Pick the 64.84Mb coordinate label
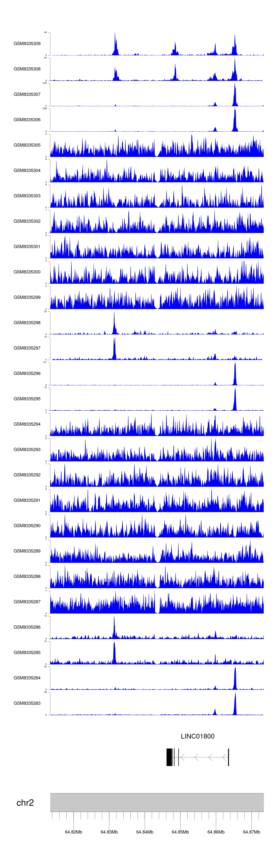278x868 pixels. click(x=145, y=832)
